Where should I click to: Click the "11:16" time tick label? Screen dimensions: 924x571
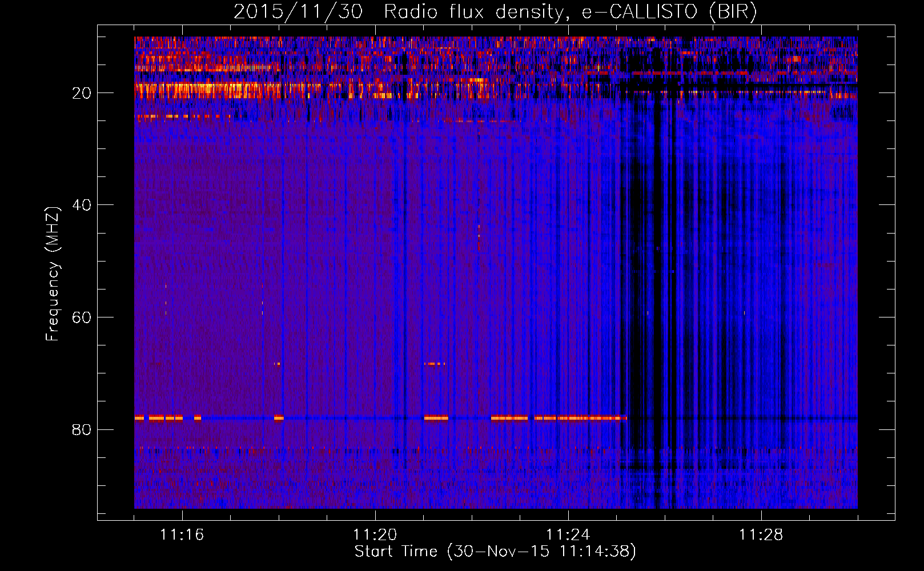182,535
